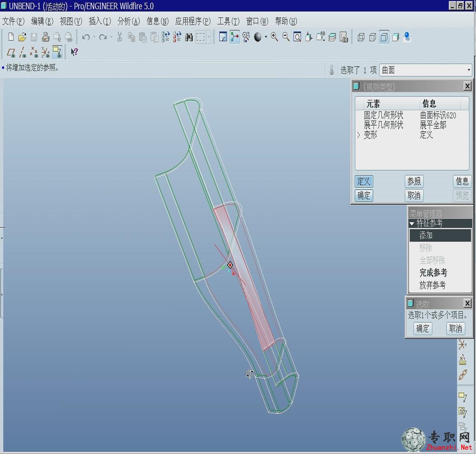Open the 工具(T) menu
The width and height of the screenshot is (476, 454).
coord(228,21)
